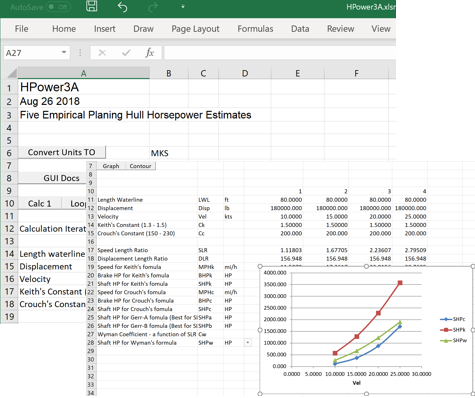Click the Save disk icon
The image size is (475, 398).
[92, 6]
